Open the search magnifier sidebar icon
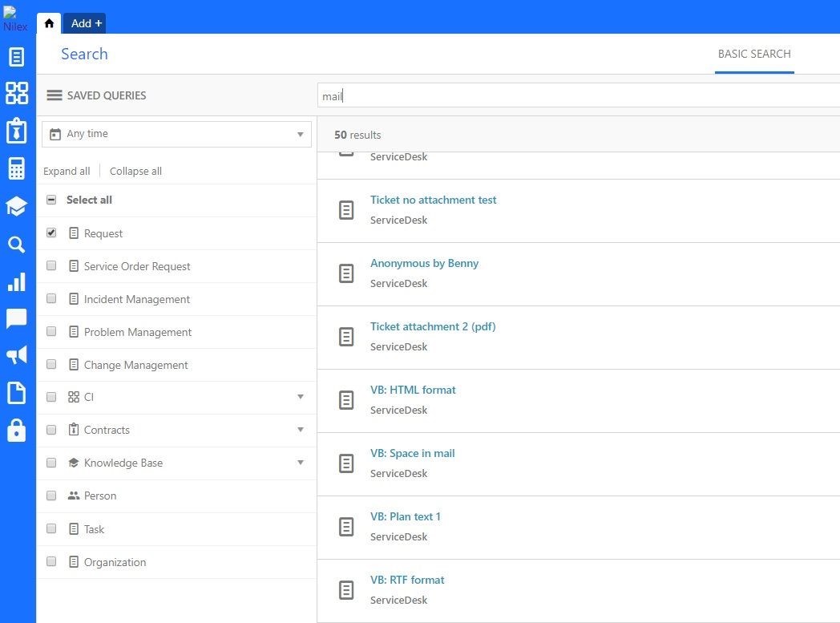 [17, 245]
